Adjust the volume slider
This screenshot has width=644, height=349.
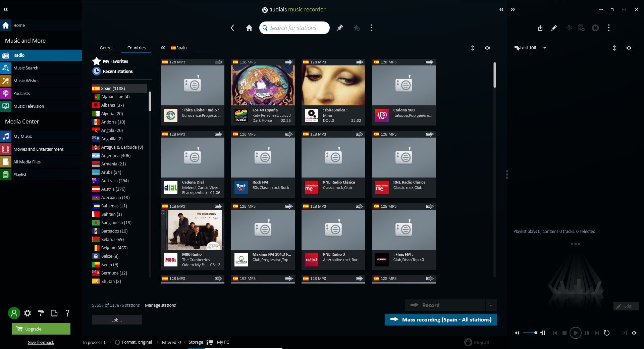coord(530,333)
